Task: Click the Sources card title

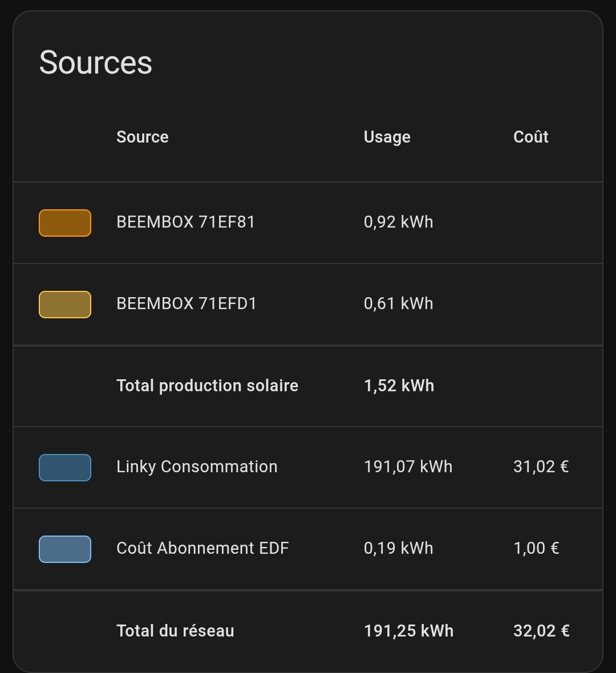Action: tap(96, 62)
